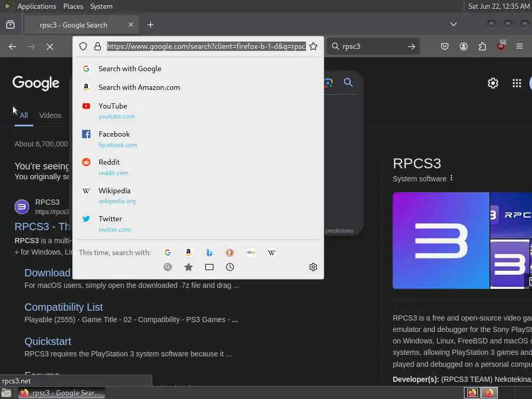Go back one page with the back arrow

(12, 46)
